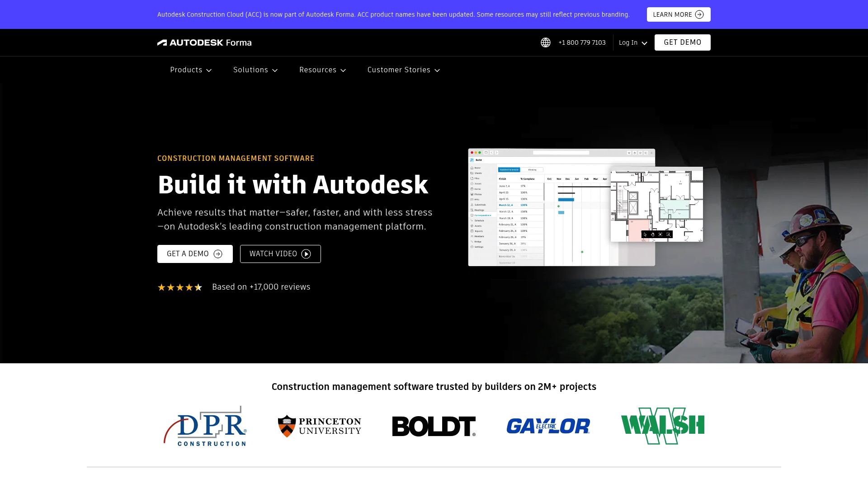This screenshot has width=868, height=488.
Task: Click the 'Build it with Autodesk' heading
Action: (x=293, y=184)
